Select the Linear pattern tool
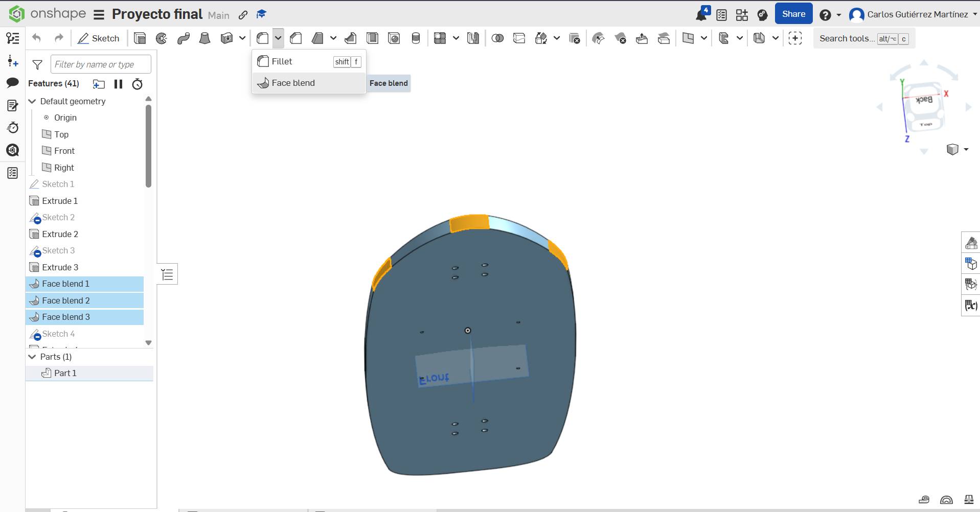 (x=440, y=38)
